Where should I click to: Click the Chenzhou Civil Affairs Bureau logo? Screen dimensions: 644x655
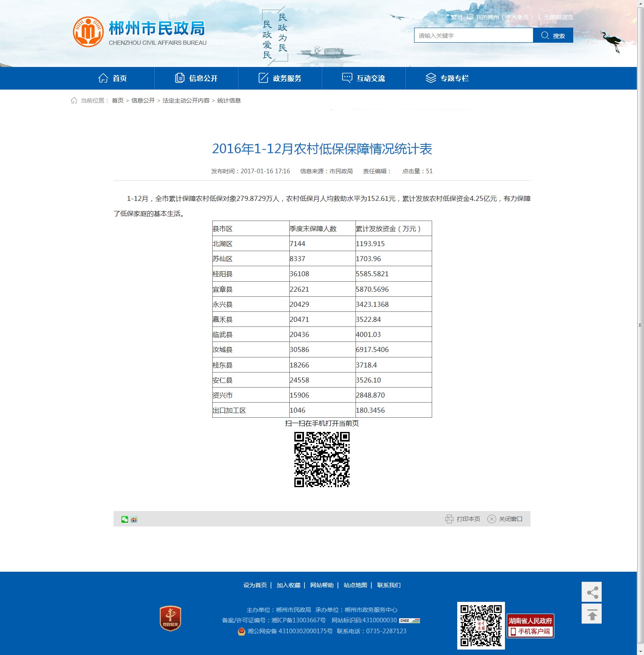(139, 32)
